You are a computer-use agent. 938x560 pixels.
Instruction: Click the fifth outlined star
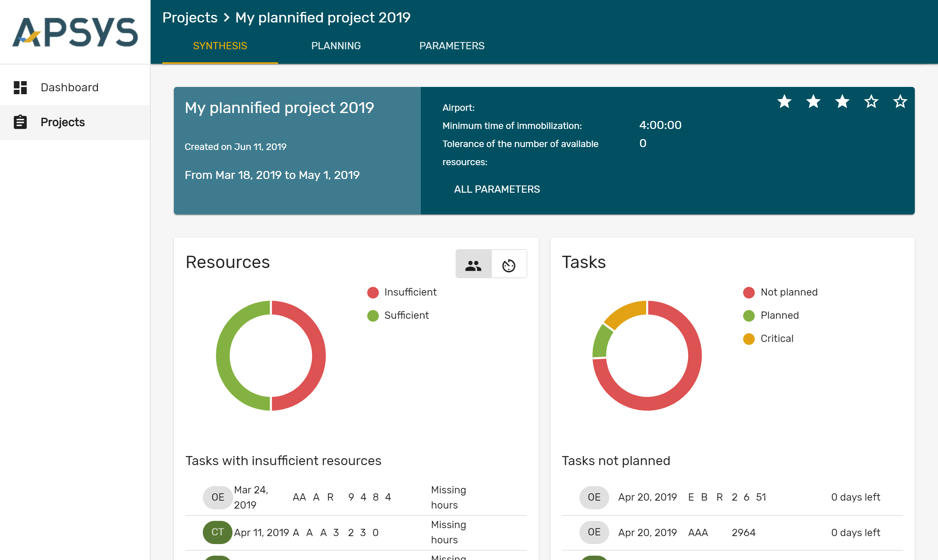[900, 101]
